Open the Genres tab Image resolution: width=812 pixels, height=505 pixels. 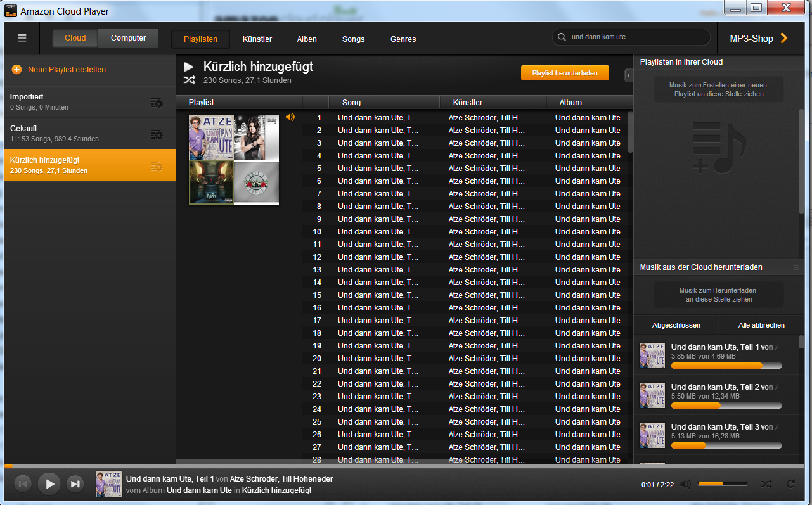403,39
